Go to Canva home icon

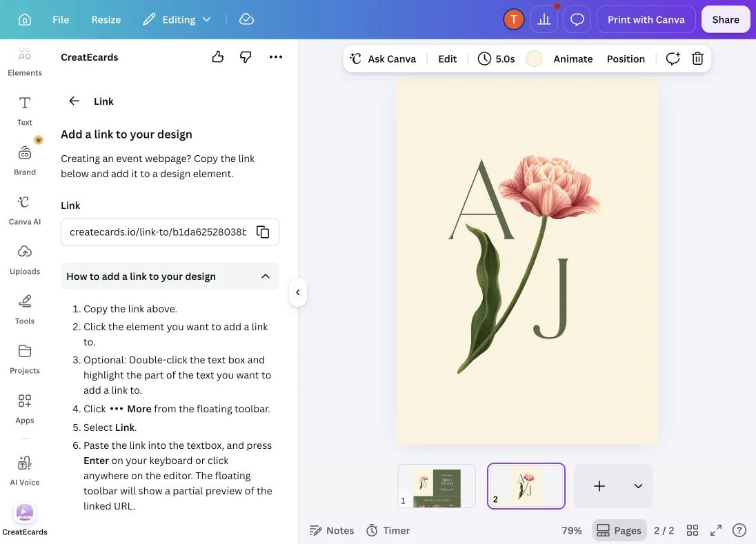point(25,20)
